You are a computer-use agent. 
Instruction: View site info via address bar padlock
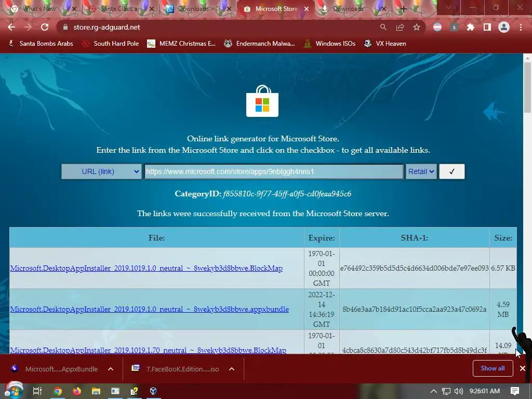click(65, 27)
